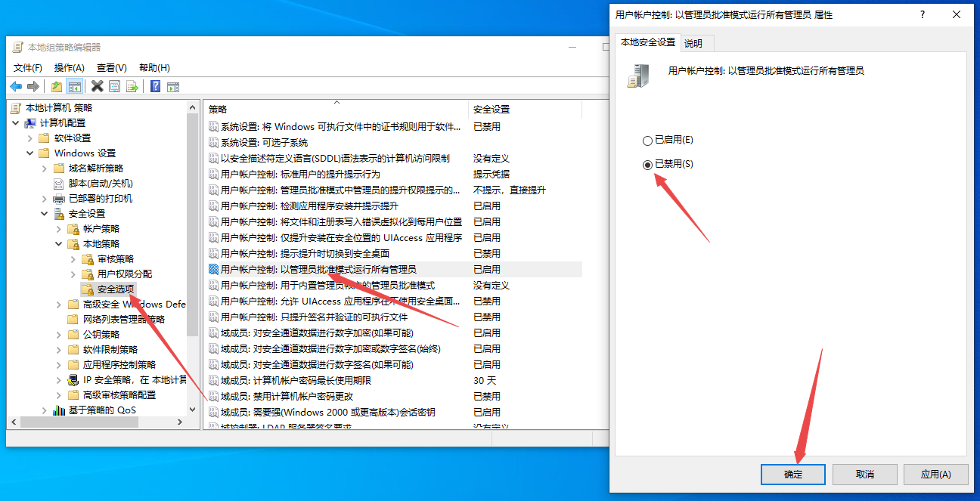Image resolution: width=980 pixels, height=501 pixels.
Task: Open the 操作(A) menu
Action: click(69, 67)
